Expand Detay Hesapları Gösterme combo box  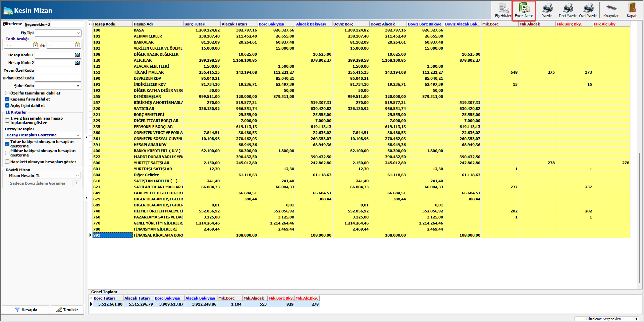(43, 135)
